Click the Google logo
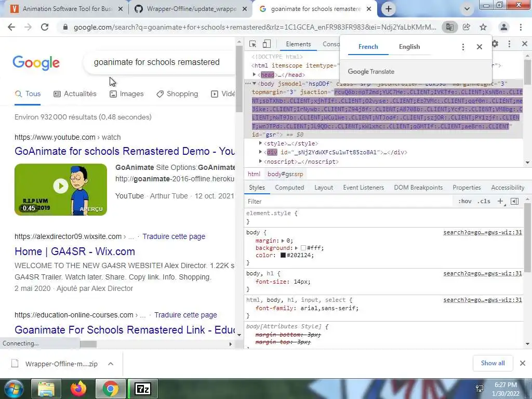This screenshot has height=399, width=532. point(36,62)
